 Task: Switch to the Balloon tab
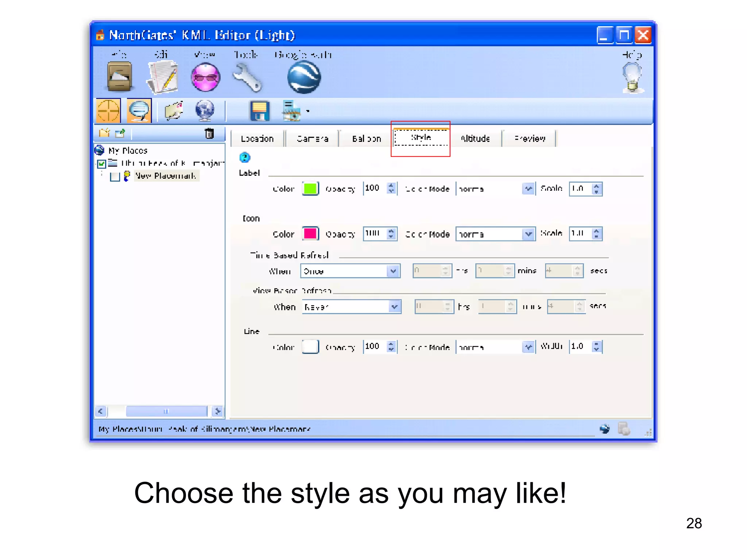367,139
